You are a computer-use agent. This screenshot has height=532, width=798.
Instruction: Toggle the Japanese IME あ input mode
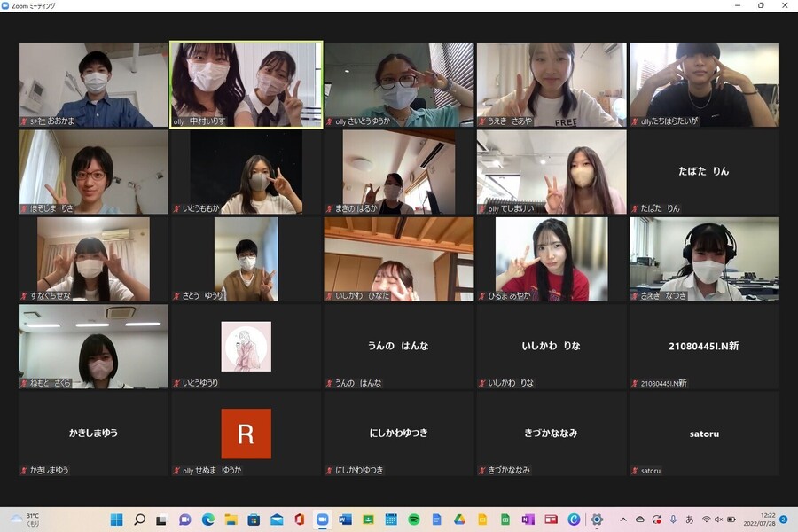pos(690,520)
